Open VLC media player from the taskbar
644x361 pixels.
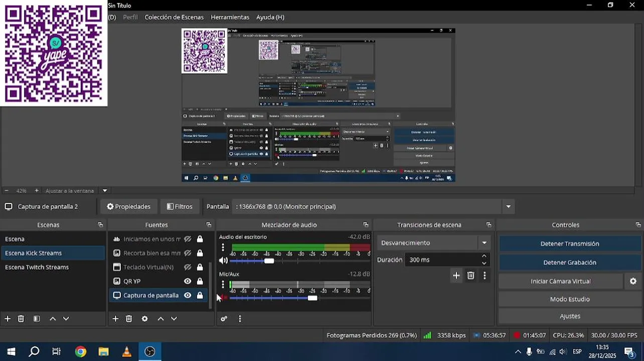pyautogui.click(x=126, y=351)
